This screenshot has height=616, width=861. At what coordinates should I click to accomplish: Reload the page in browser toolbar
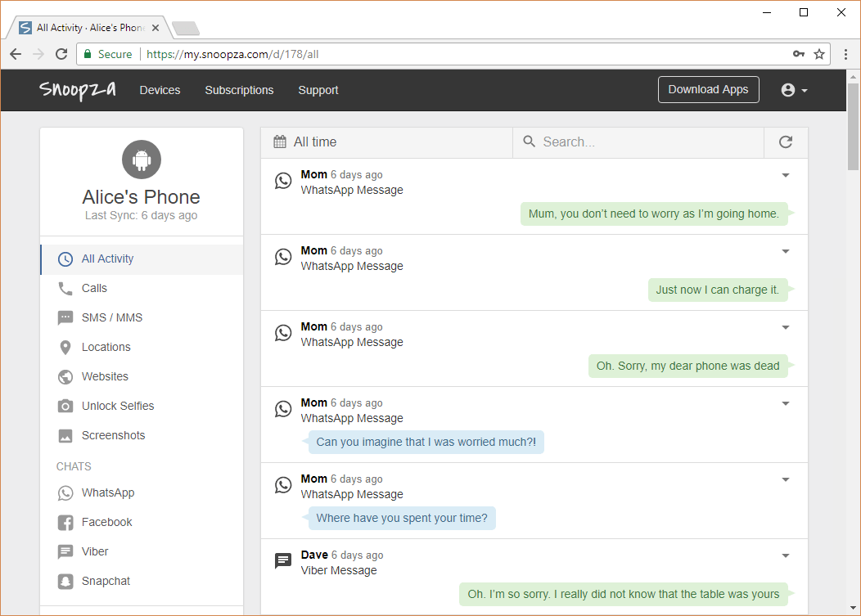click(61, 54)
